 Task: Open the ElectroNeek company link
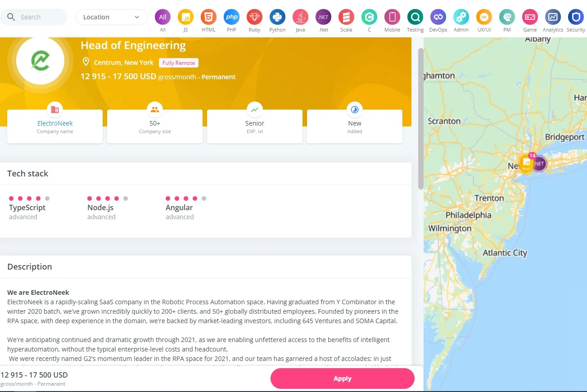pos(55,123)
